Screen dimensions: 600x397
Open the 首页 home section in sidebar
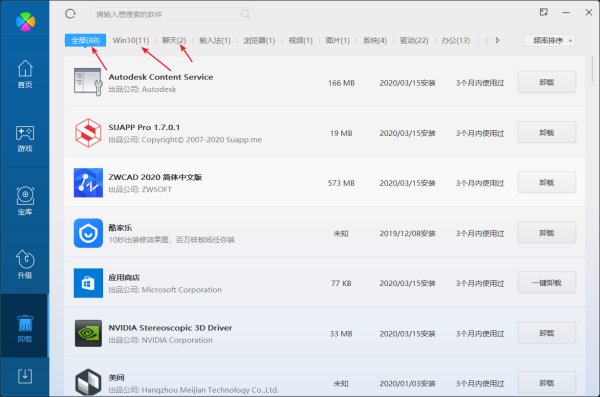(x=25, y=74)
